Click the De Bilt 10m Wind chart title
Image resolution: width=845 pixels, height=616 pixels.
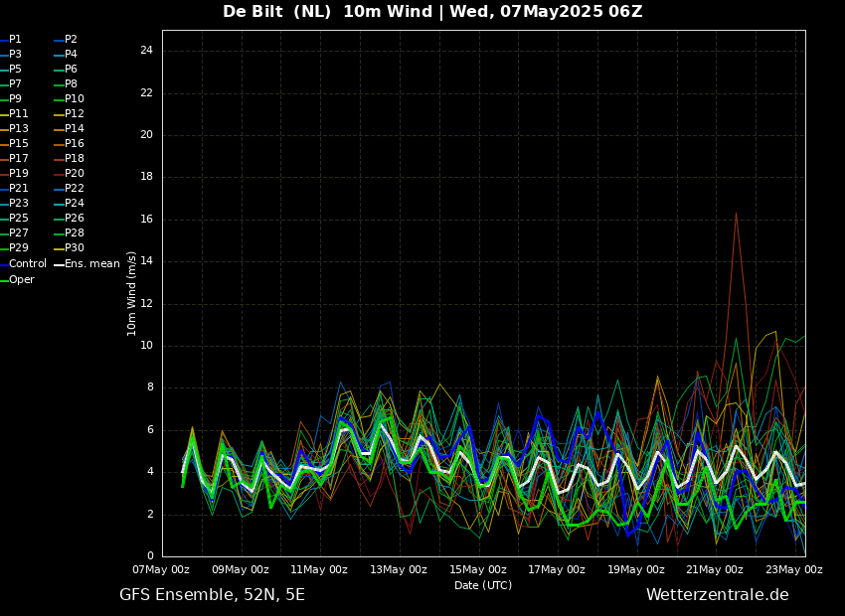coord(432,12)
